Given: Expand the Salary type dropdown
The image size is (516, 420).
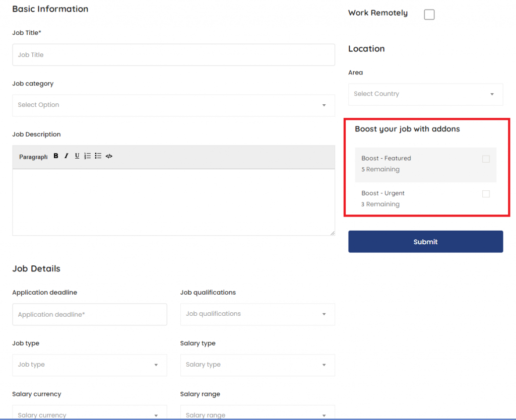Looking at the screenshot, I should point(257,365).
